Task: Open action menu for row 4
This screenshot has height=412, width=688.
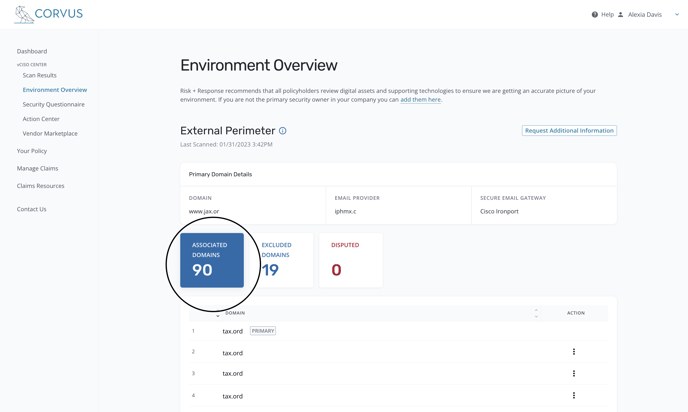Action: coord(573,395)
